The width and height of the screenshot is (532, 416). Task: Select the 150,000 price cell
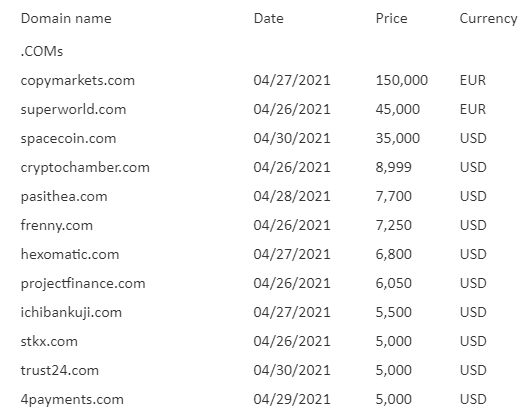(402, 80)
